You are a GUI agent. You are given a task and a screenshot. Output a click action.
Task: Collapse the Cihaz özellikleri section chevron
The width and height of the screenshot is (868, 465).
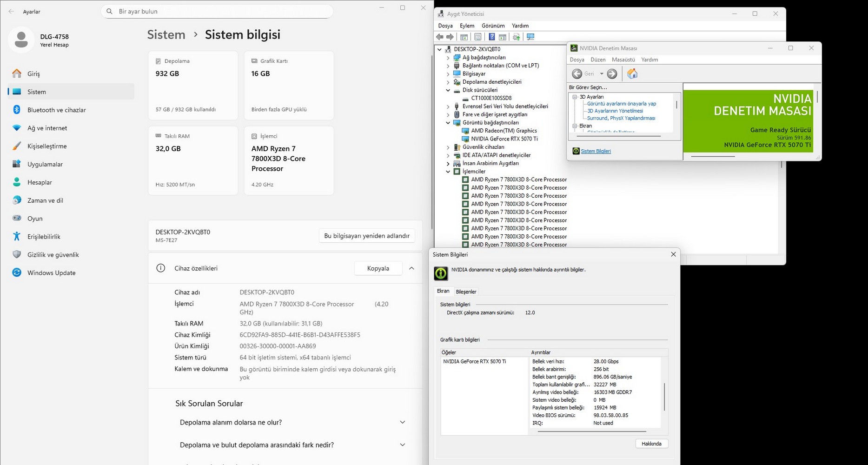(411, 268)
